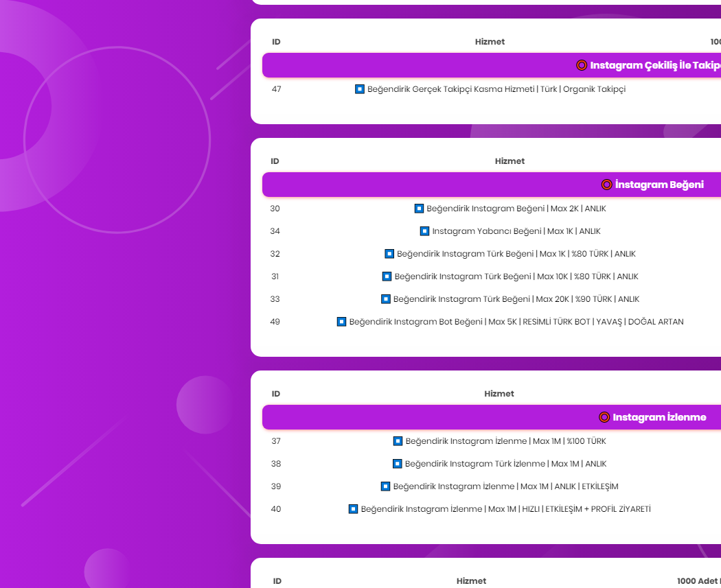Click ID cell 31

pyautogui.click(x=275, y=277)
